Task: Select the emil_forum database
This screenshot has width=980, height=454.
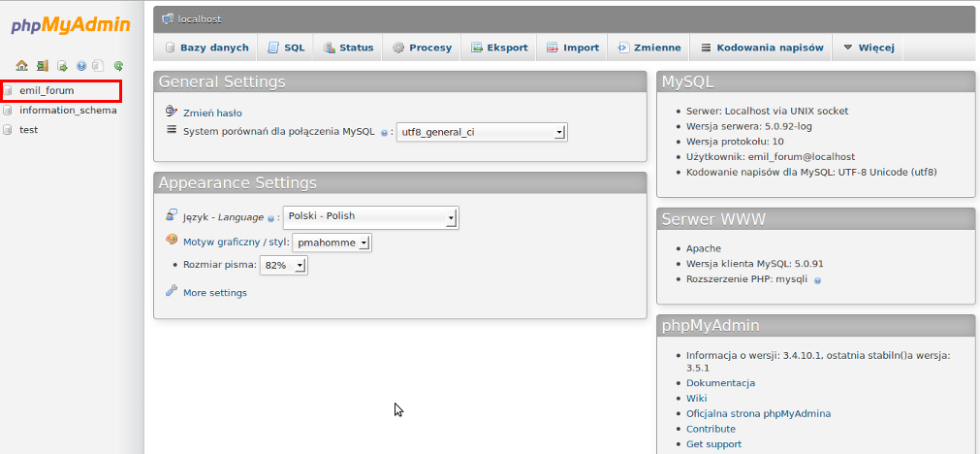Action: 47,90
